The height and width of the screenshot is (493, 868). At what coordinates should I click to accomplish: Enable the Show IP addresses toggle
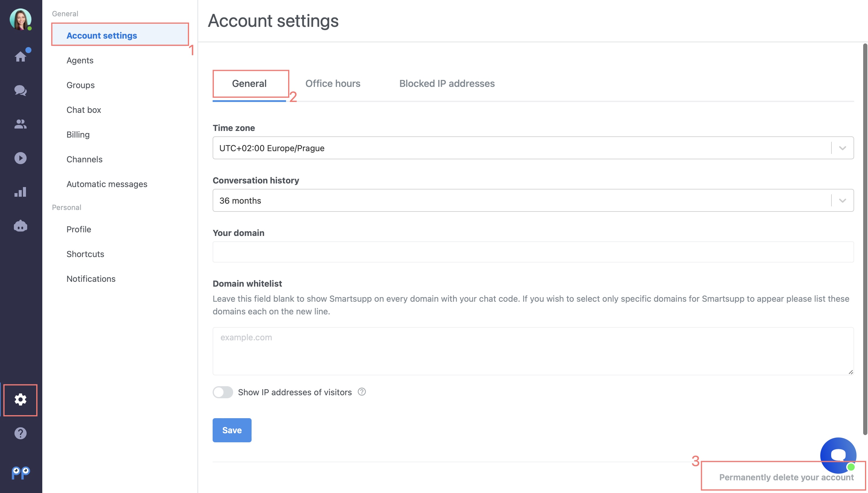(x=223, y=392)
